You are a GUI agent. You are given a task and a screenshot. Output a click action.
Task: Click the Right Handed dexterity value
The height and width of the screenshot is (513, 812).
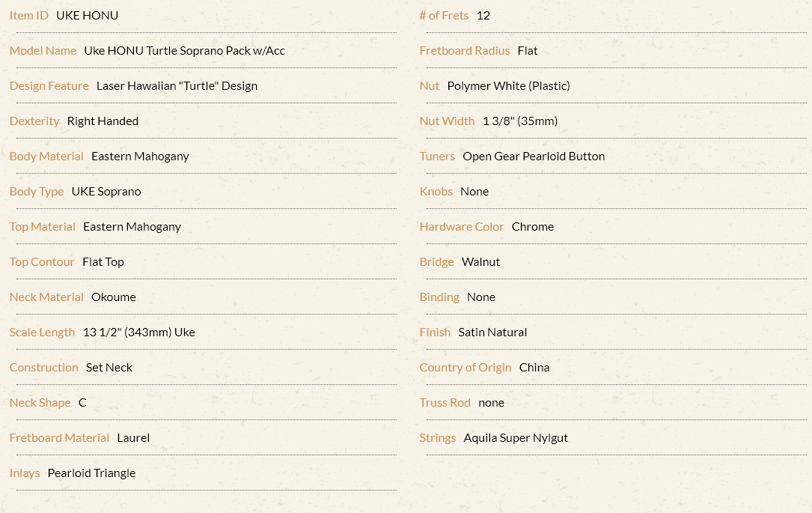(x=103, y=121)
